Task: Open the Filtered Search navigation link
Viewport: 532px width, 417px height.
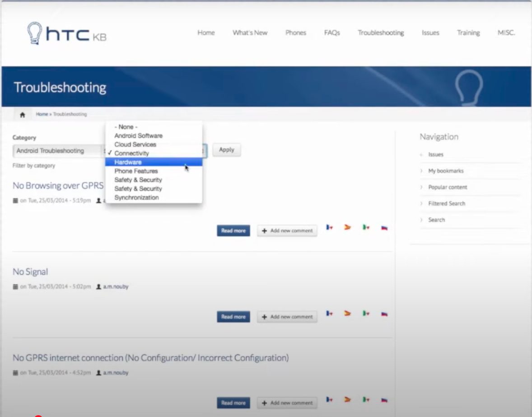Action: 446,203
